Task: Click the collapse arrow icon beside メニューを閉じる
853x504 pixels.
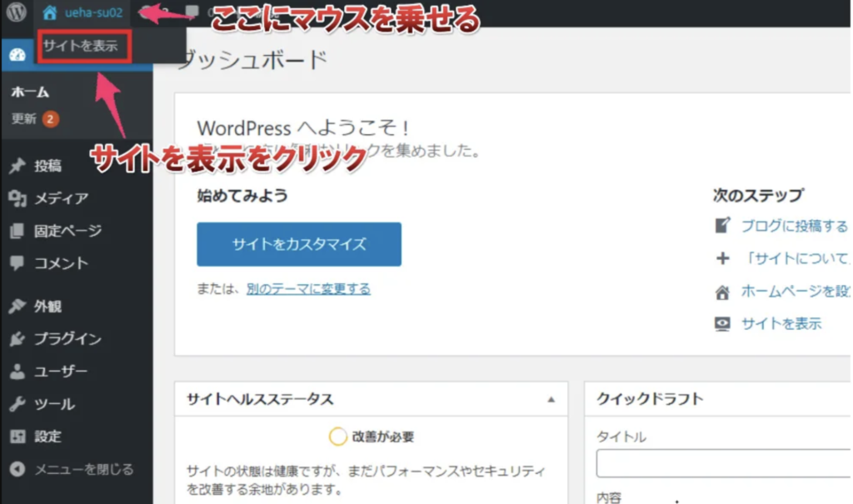Action: pos(17,469)
